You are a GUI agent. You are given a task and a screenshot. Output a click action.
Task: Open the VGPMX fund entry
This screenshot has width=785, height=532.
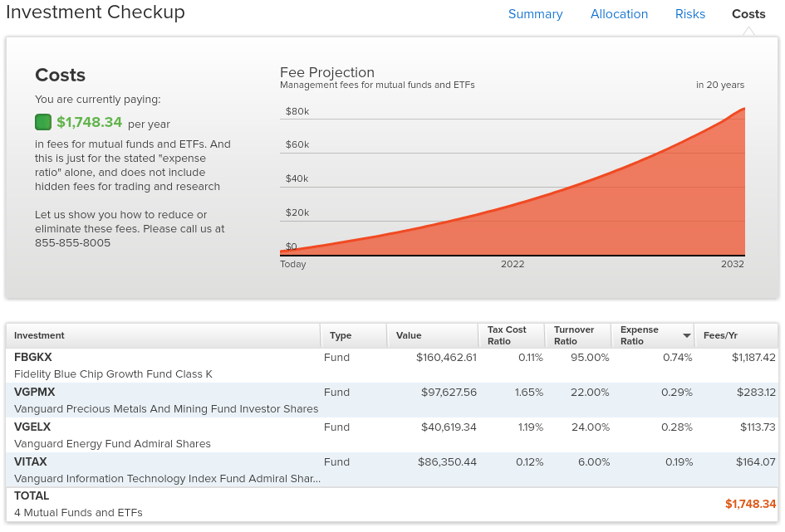pos(35,392)
